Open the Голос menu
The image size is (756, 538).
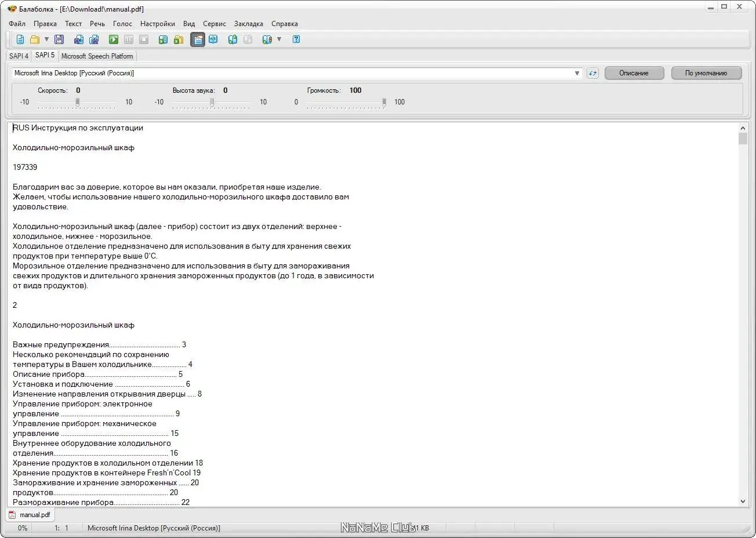click(x=123, y=24)
